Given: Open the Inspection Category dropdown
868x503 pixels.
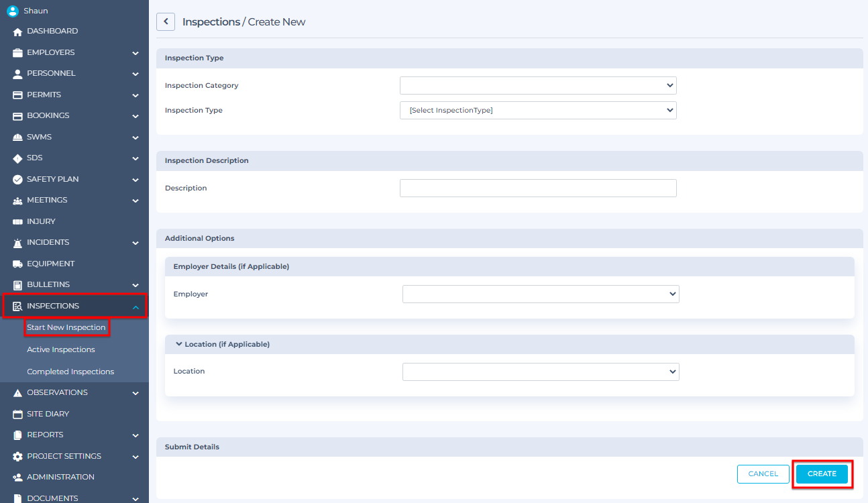Looking at the screenshot, I should [x=538, y=86].
